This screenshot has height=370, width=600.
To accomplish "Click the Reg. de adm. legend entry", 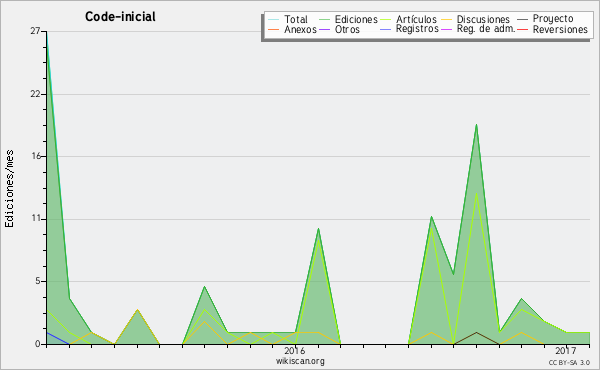I will pyautogui.click(x=486, y=29).
